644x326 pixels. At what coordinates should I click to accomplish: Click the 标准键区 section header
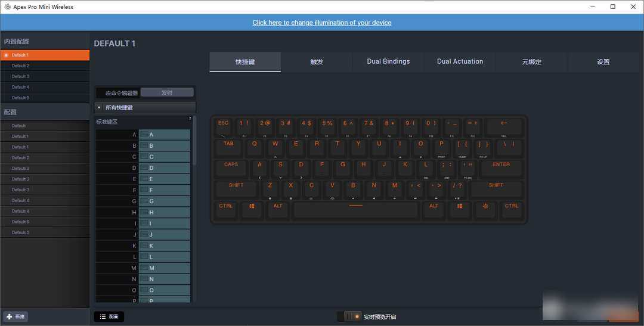pyautogui.click(x=107, y=122)
